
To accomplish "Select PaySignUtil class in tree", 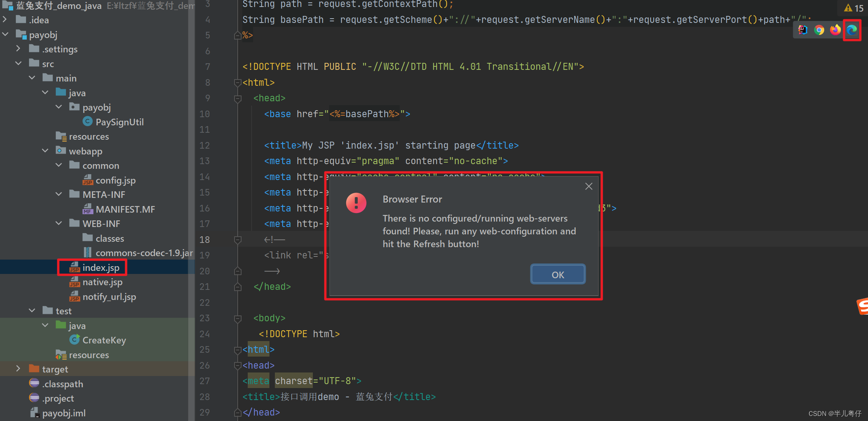I will coord(119,122).
